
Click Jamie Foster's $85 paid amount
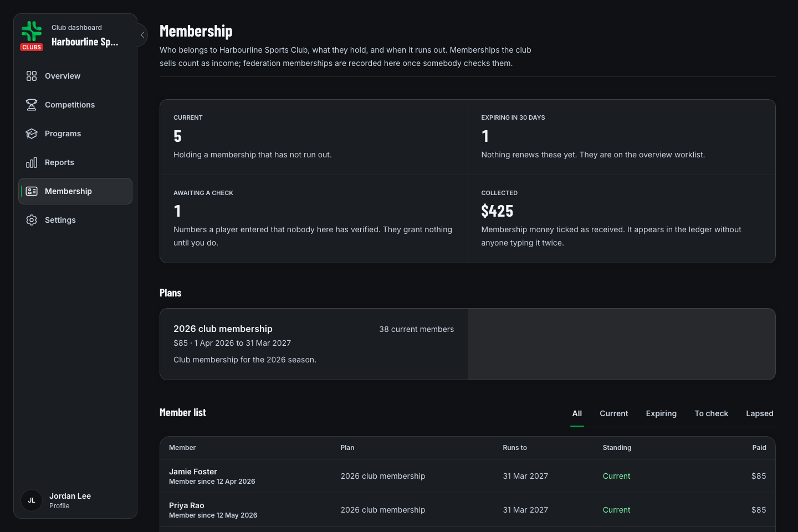[759, 476]
